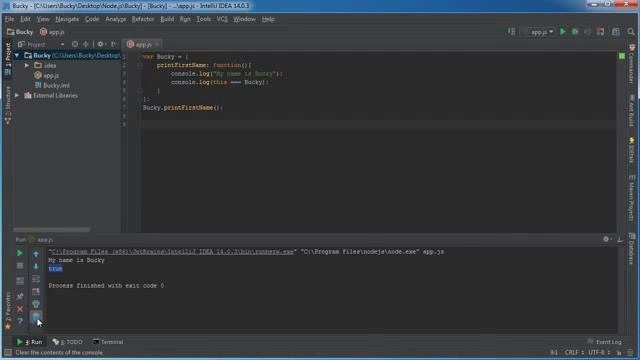Open the Event Log
The image size is (640, 360).
pyautogui.click(x=604, y=342)
